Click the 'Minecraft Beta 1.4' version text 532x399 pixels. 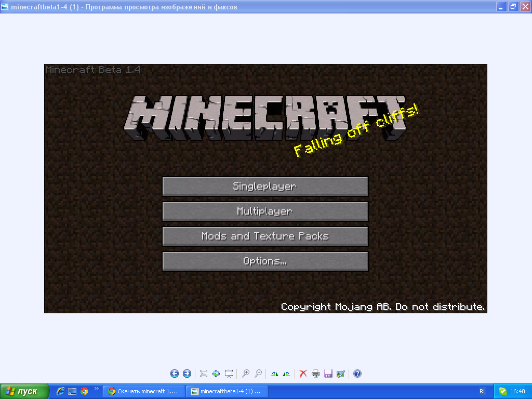pos(93,70)
